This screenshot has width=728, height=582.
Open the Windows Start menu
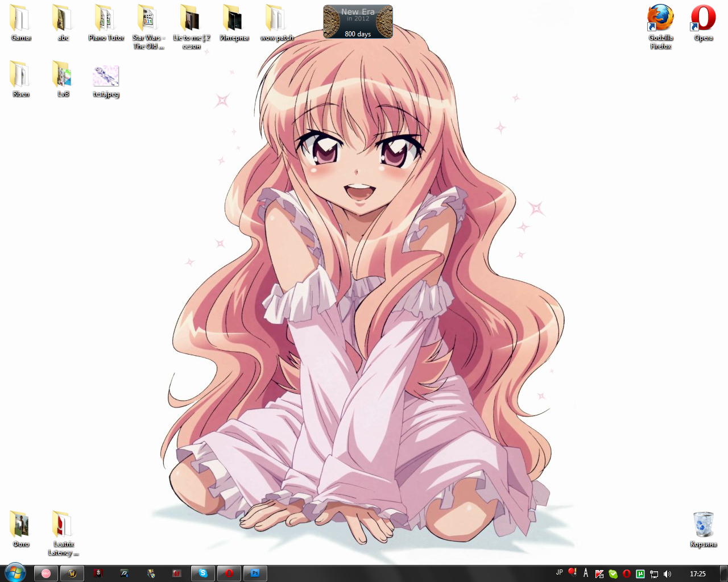(15, 573)
